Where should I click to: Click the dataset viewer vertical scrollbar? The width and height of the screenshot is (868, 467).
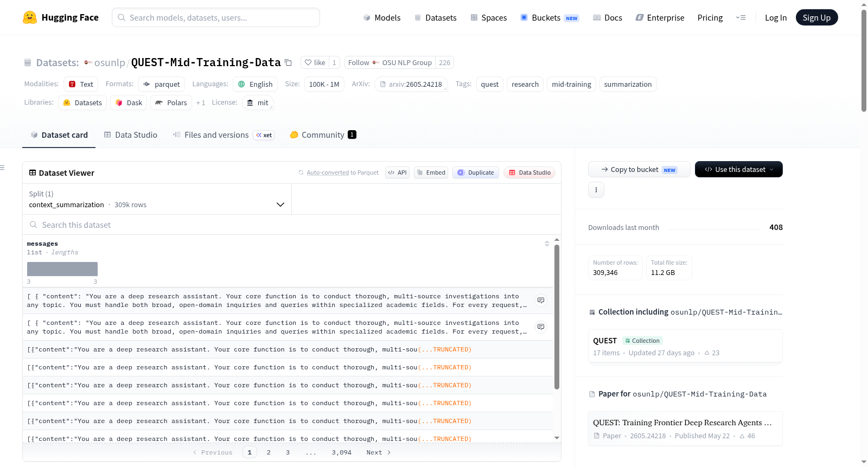click(x=557, y=317)
